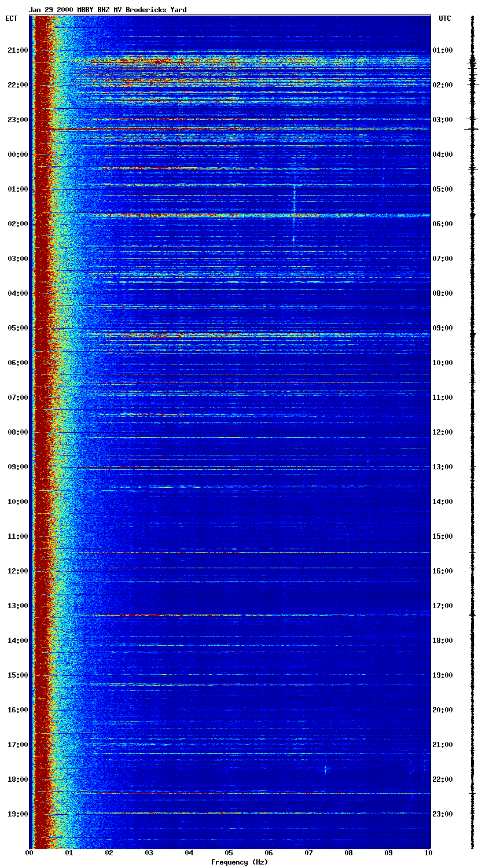The image size is (493, 868).
Task: Click the 14:00 ECT time label
Action: coord(18,641)
